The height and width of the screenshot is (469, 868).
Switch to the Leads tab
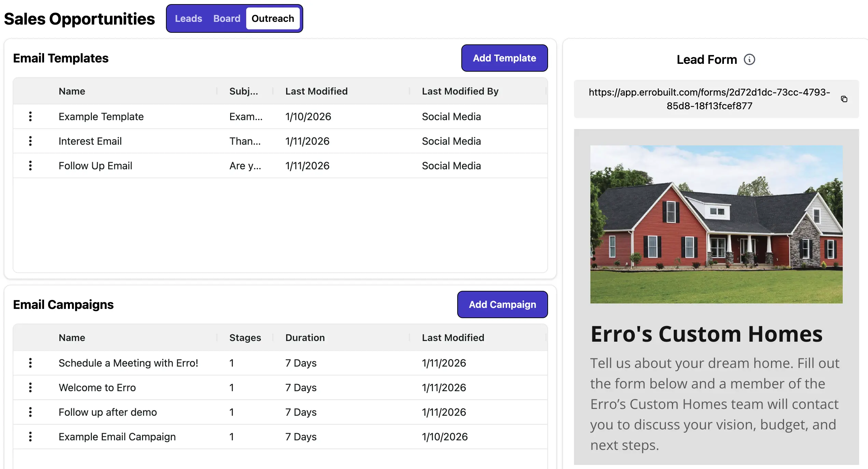point(188,18)
